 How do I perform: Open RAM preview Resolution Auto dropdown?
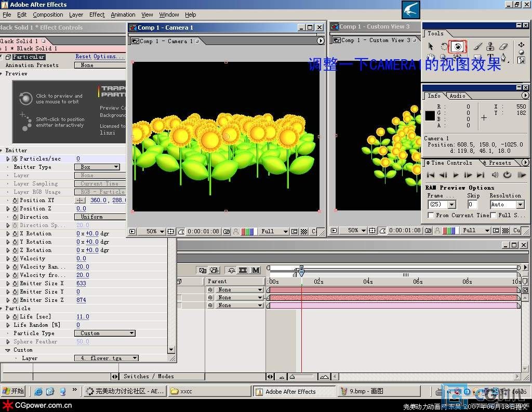point(507,204)
